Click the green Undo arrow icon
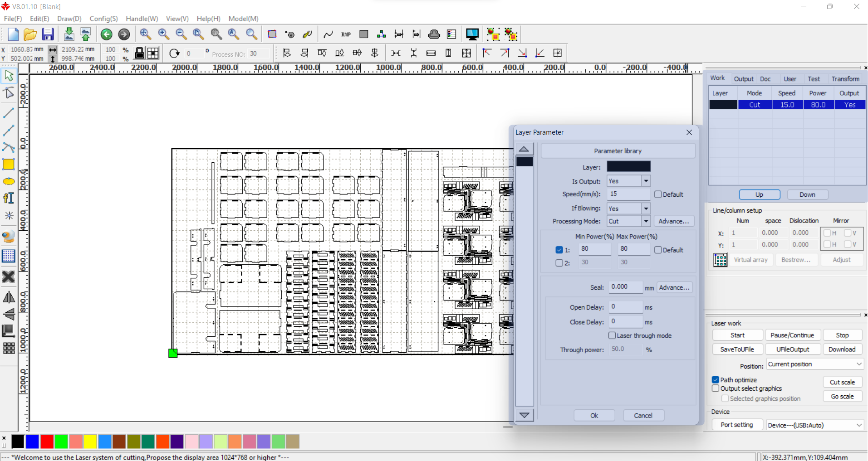 click(107, 34)
